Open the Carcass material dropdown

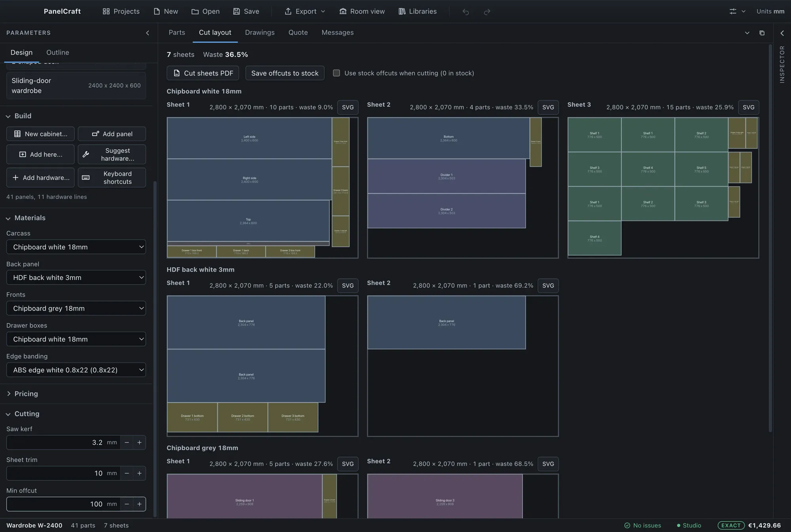76,247
